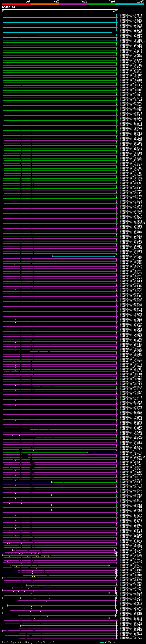Click the cyan ~100% identity legend segment

coord(130,4)
